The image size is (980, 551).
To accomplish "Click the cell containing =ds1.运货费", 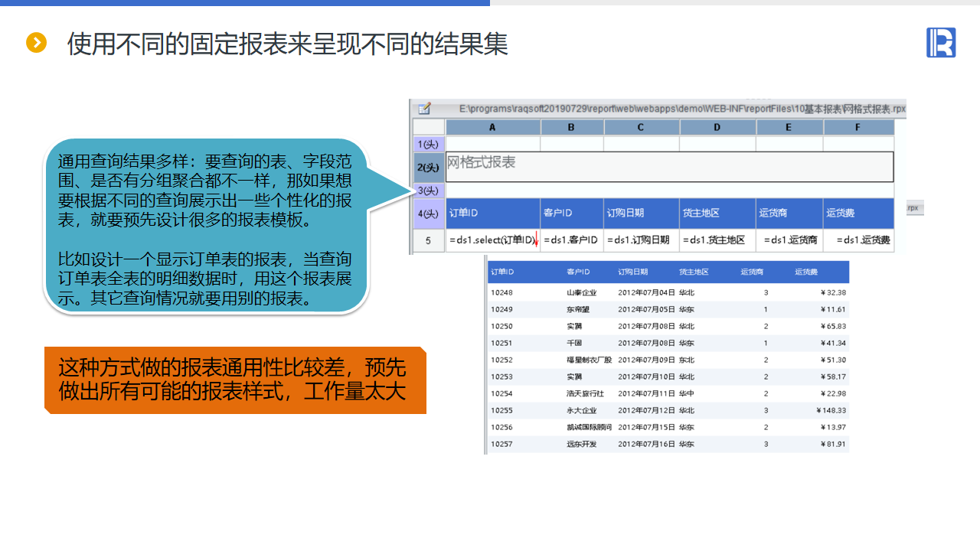I will 859,240.
